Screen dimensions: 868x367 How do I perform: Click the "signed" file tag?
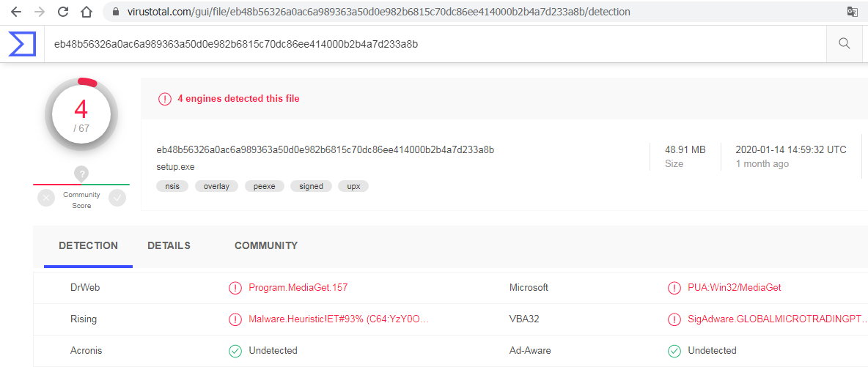[x=311, y=186]
